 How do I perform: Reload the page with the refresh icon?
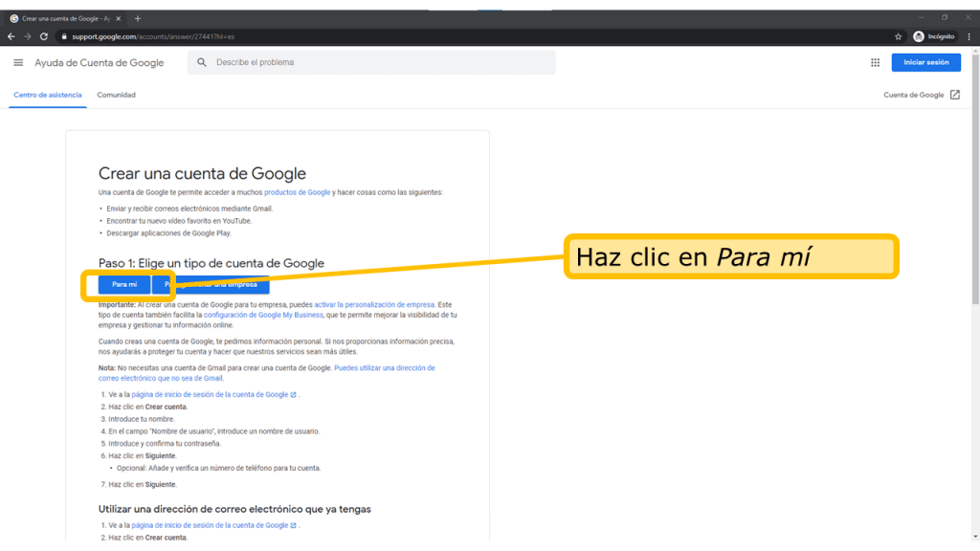[44, 37]
